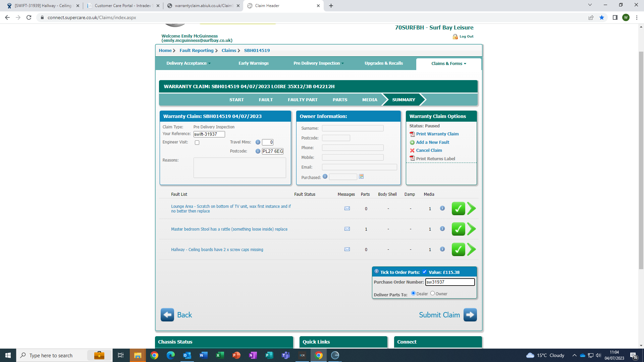Go to the MEDIA step tab
Screen dimensions: 644x362
point(370,100)
